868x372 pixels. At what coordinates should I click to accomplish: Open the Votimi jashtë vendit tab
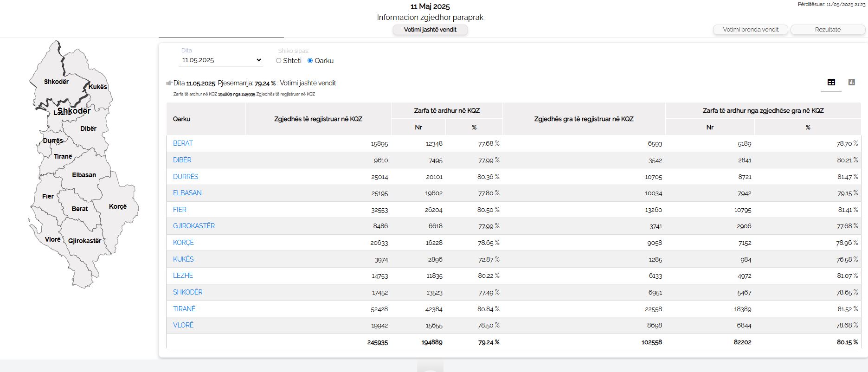point(430,30)
